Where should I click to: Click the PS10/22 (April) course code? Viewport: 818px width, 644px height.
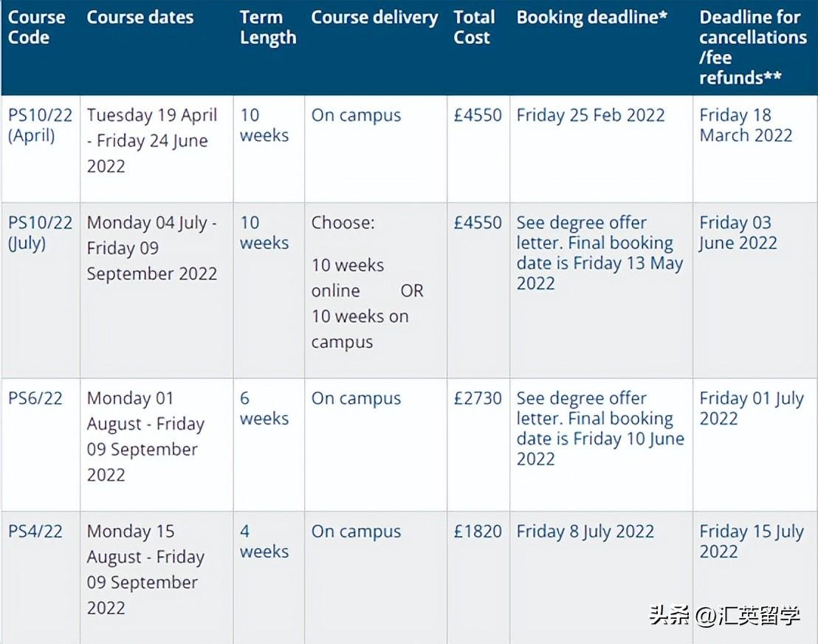coord(40,125)
